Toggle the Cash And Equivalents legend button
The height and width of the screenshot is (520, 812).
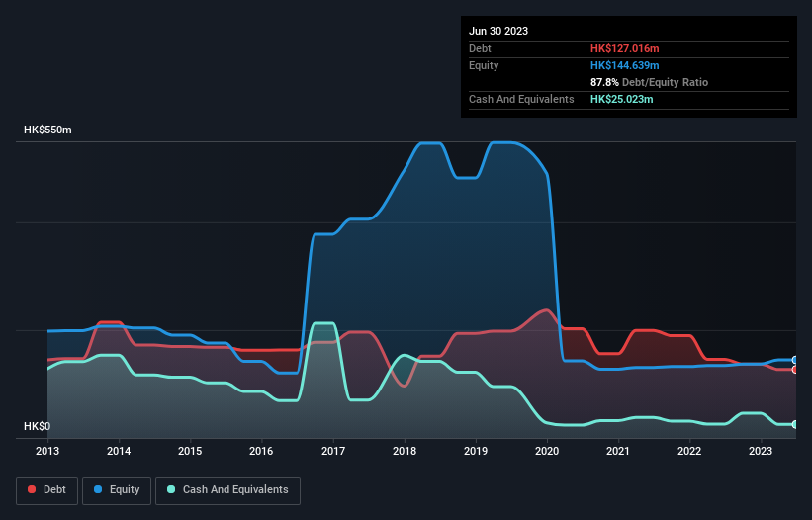[x=227, y=490]
